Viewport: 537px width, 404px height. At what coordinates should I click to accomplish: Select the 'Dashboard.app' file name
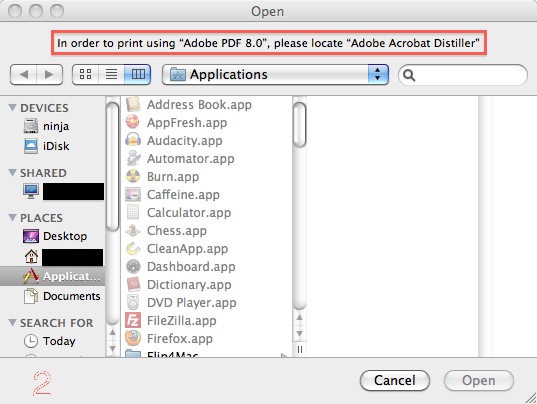click(191, 267)
